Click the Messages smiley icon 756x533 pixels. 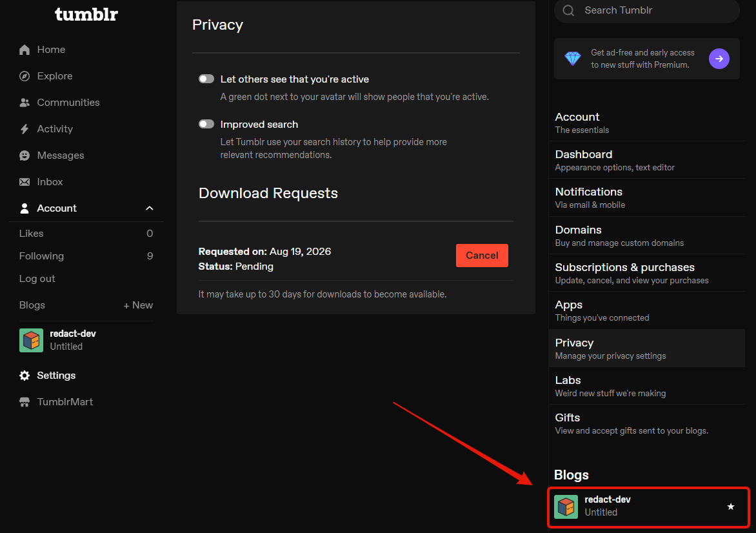click(x=25, y=156)
